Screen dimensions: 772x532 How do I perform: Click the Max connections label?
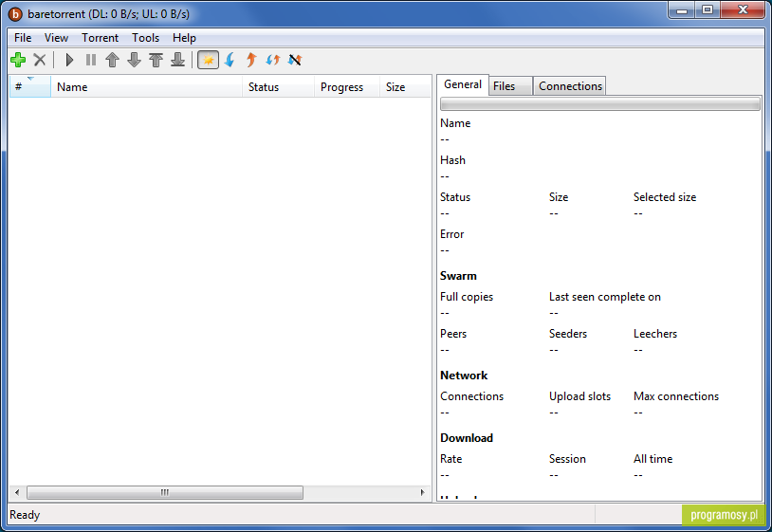coord(676,396)
